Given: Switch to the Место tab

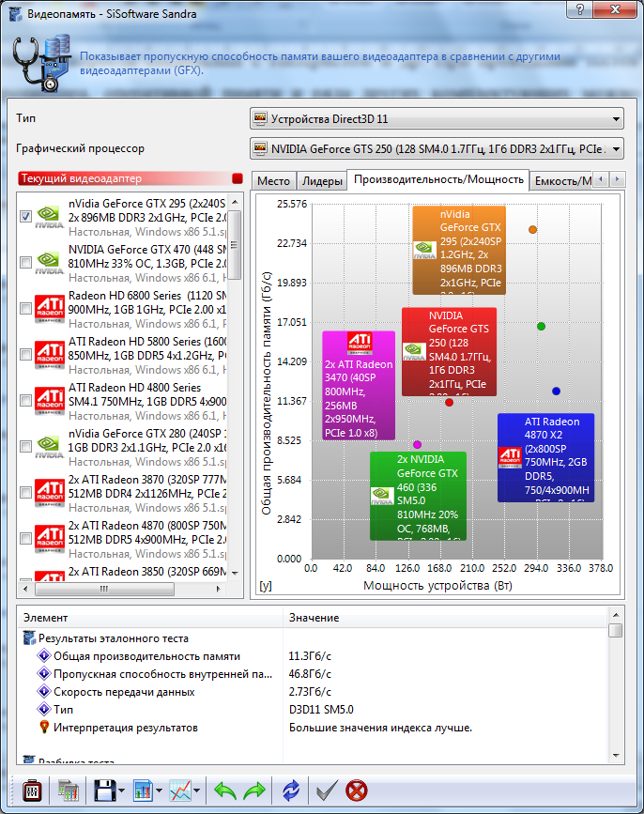Looking at the screenshot, I should [x=273, y=181].
